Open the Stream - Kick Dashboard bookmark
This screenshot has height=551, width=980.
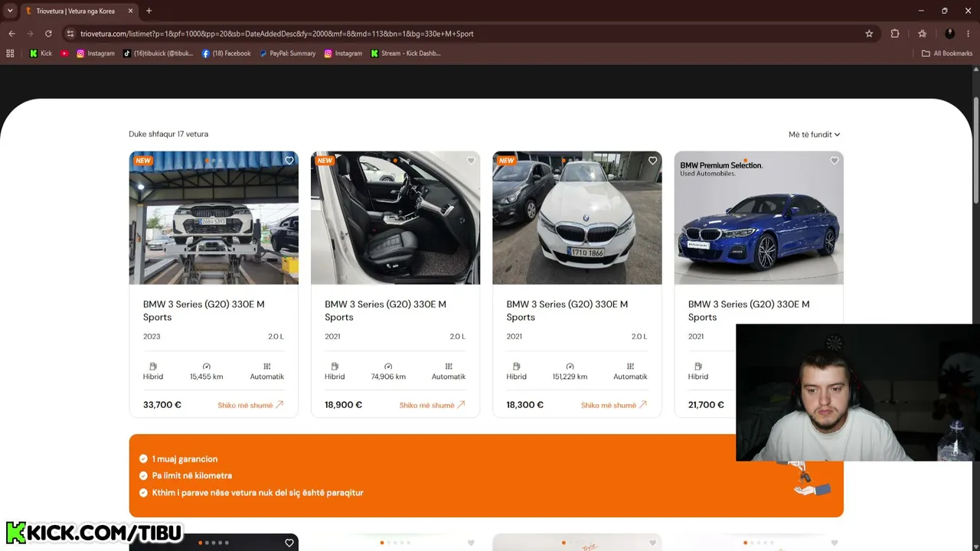pos(406,54)
